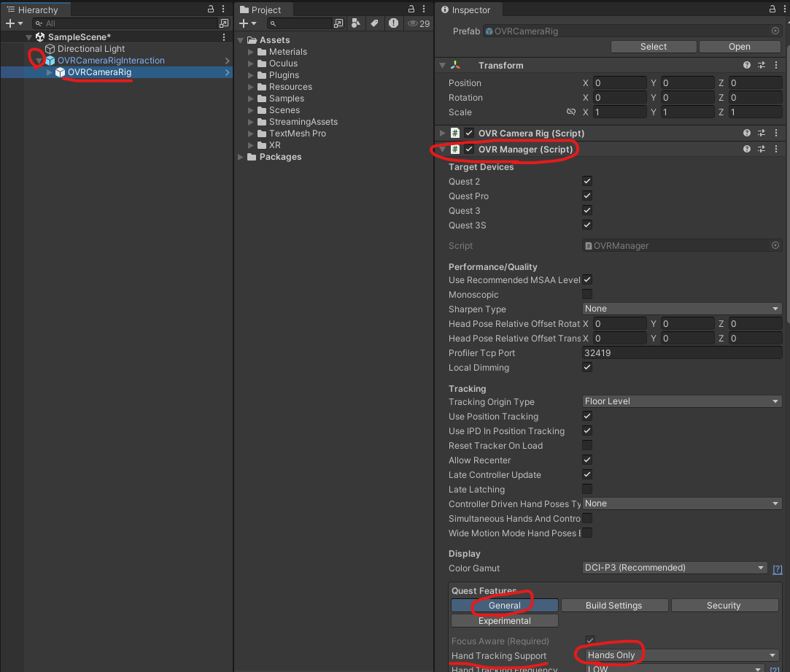Toggle Quest 3 target device checkbox
The width and height of the screenshot is (790, 672).
click(x=587, y=210)
